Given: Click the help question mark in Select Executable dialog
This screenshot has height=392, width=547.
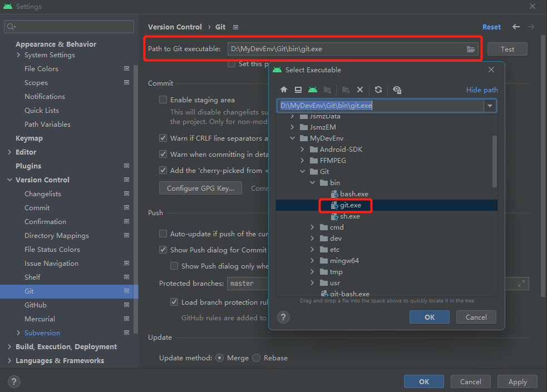Looking at the screenshot, I should [284, 317].
